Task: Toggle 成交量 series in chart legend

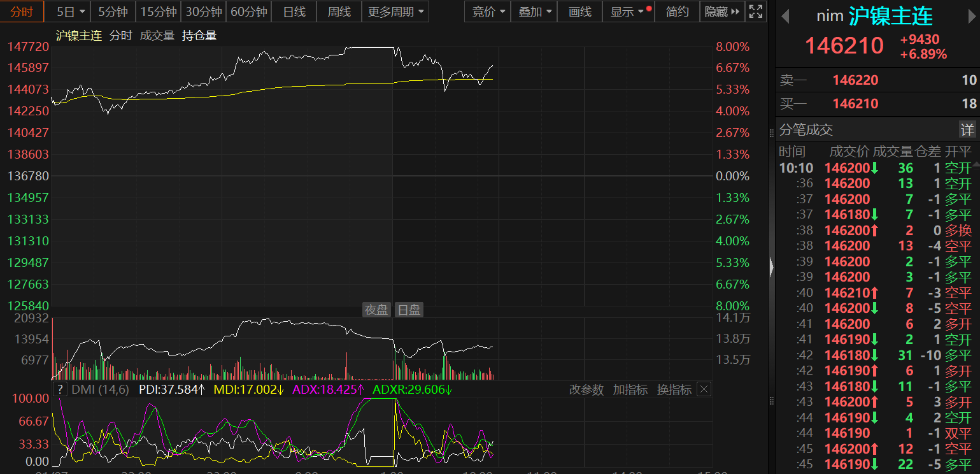Action: [157, 36]
